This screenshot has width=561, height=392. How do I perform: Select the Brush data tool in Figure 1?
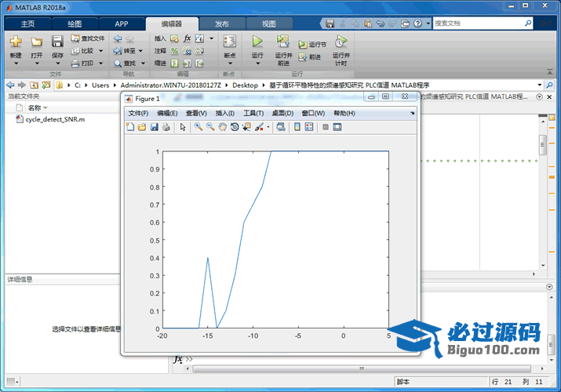pos(259,127)
